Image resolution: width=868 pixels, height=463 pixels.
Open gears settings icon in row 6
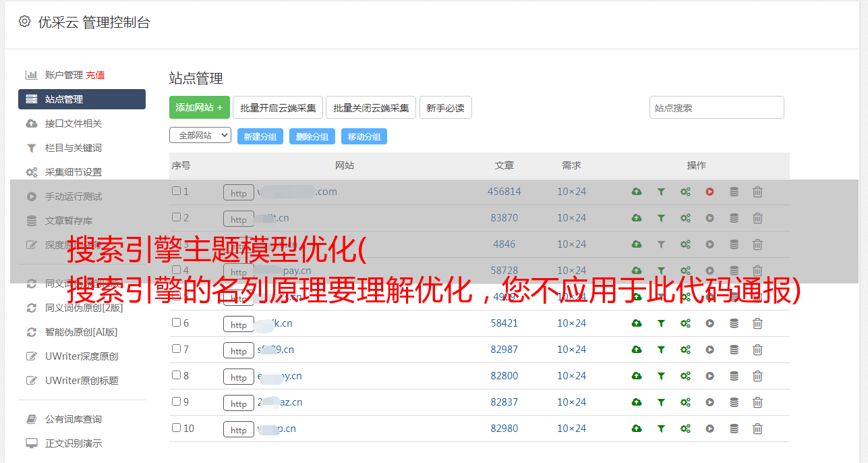685,323
